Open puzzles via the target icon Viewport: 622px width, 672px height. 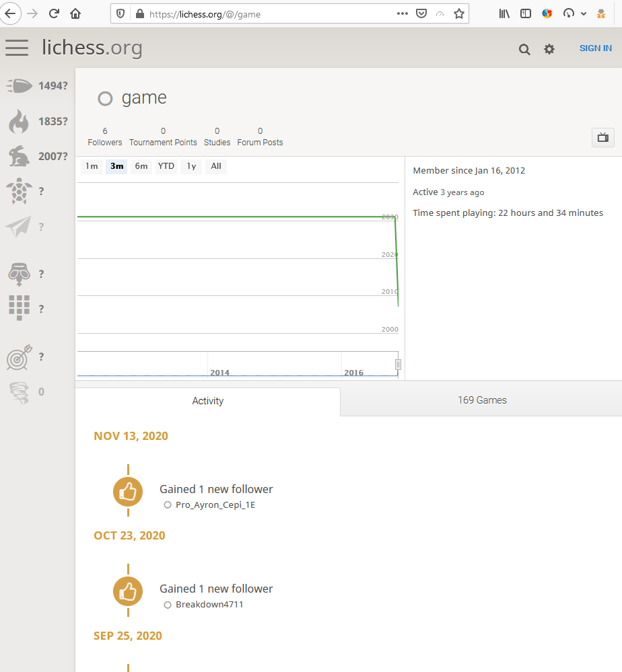click(19, 358)
